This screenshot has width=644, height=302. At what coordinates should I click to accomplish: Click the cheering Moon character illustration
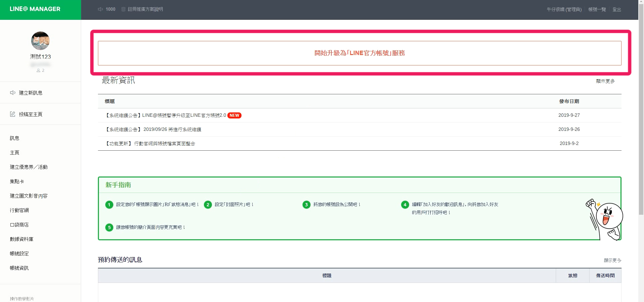pyautogui.click(x=604, y=219)
